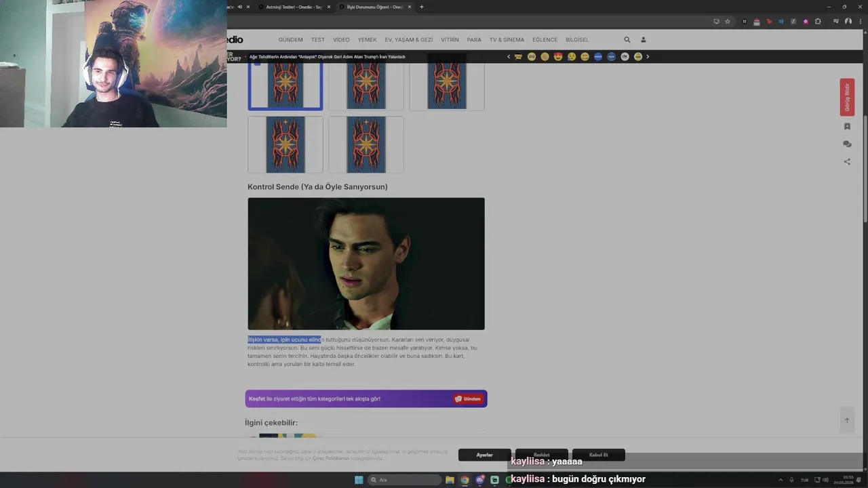Open the EV, YAŞAM & GEZİ menu

409,40
